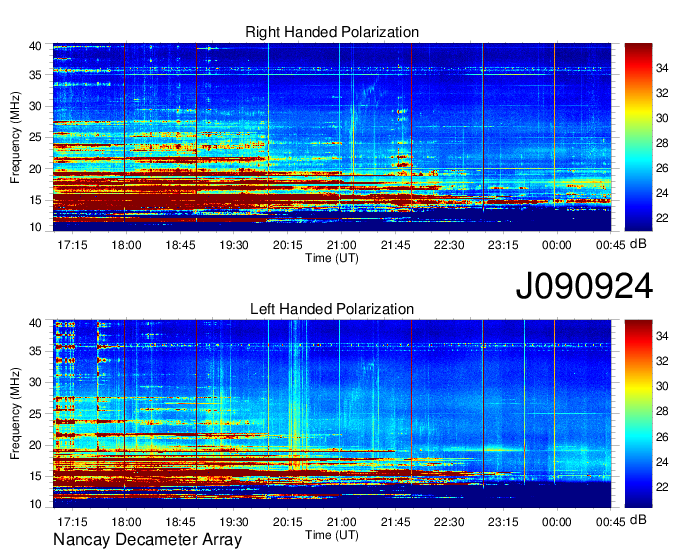Viewport: 680px width, 552px height.
Task: Click the "22:30" time tick of the Left Handed plot
Action: click(x=449, y=522)
